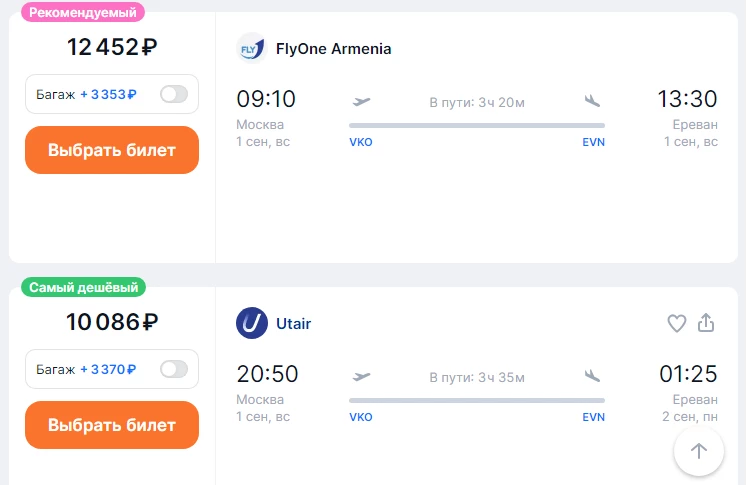Click the Utair airline name link
The image size is (746, 485).
coord(294,324)
